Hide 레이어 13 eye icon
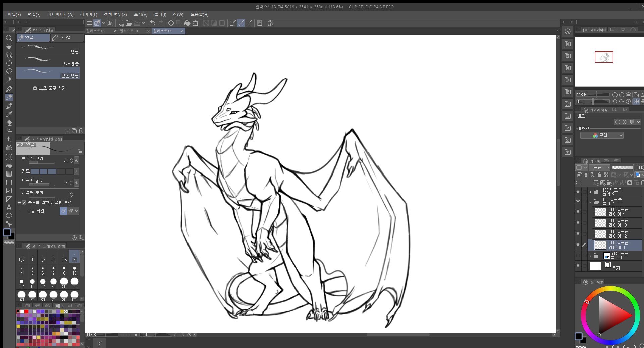 point(578,223)
